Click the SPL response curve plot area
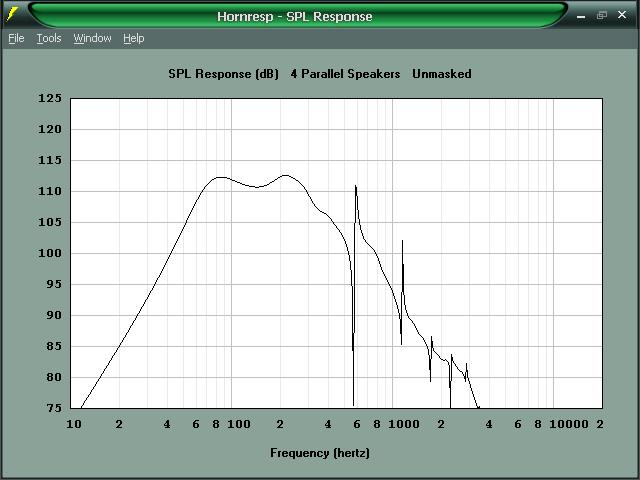This screenshot has width=640, height=480. (x=336, y=253)
